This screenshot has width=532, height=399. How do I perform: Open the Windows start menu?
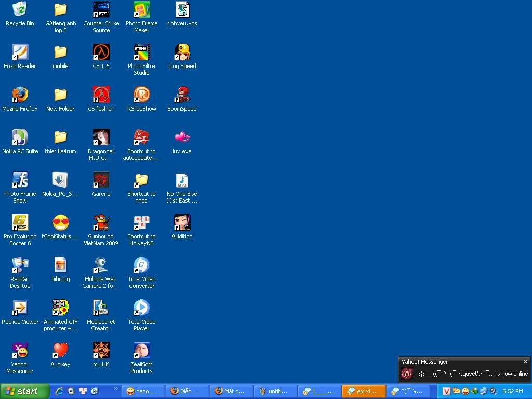(x=24, y=391)
